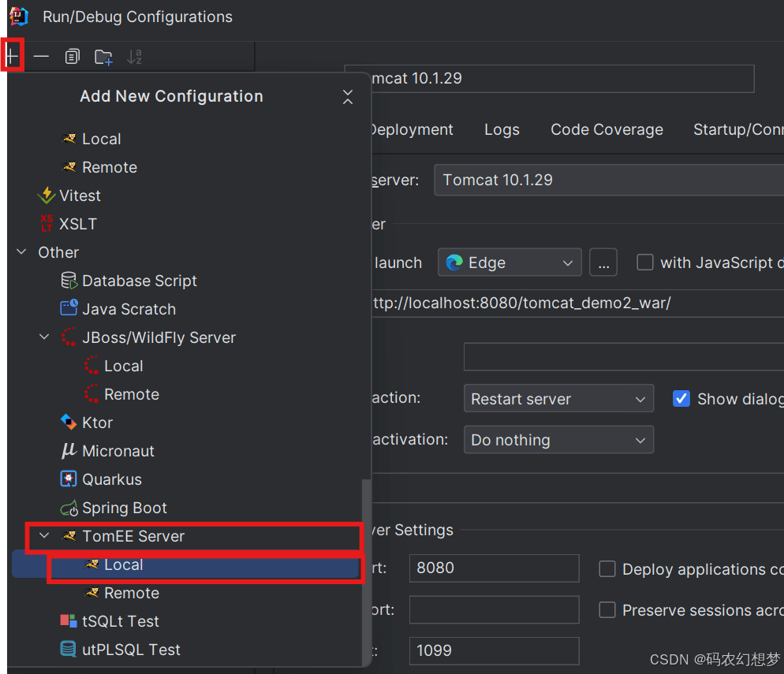This screenshot has width=784, height=674.
Task: Click the Sort Configurations alphabetically icon
Action: pos(134,57)
